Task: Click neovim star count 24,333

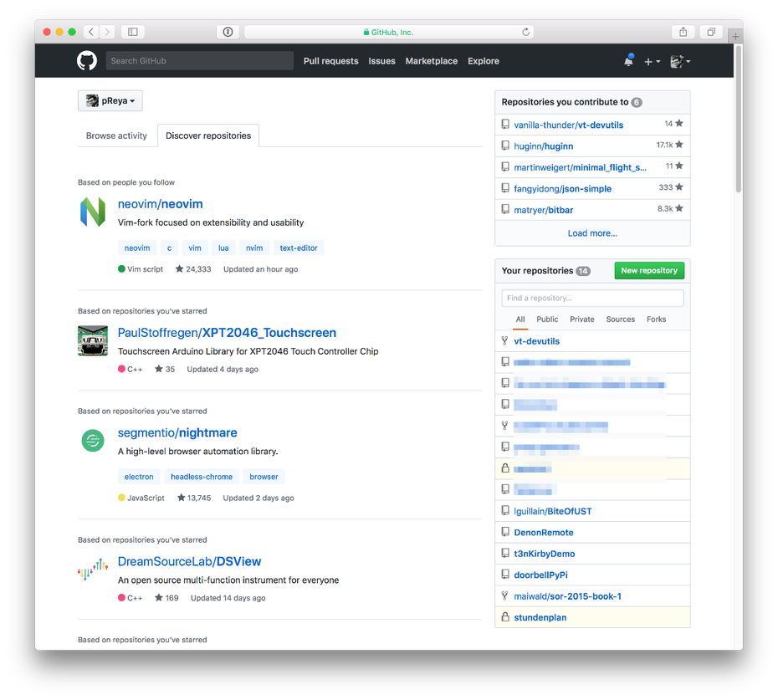Action: point(193,269)
